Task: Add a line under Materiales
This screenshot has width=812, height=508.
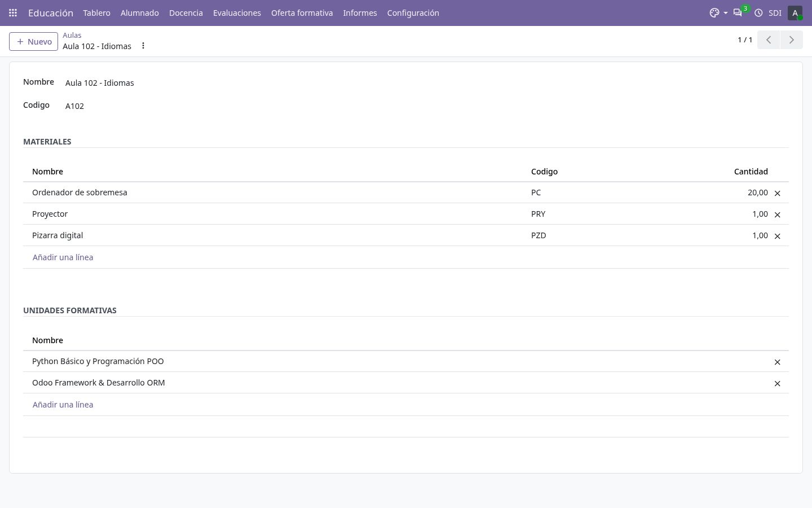Action: pyautogui.click(x=63, y=257)
